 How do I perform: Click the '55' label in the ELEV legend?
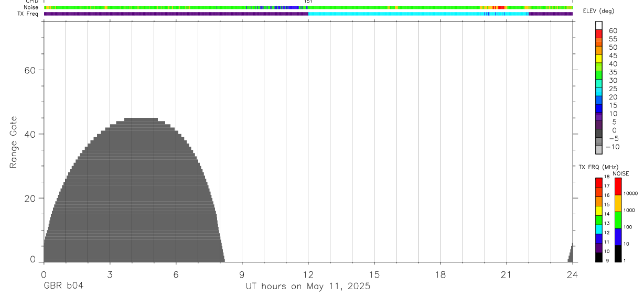[613, 39]
